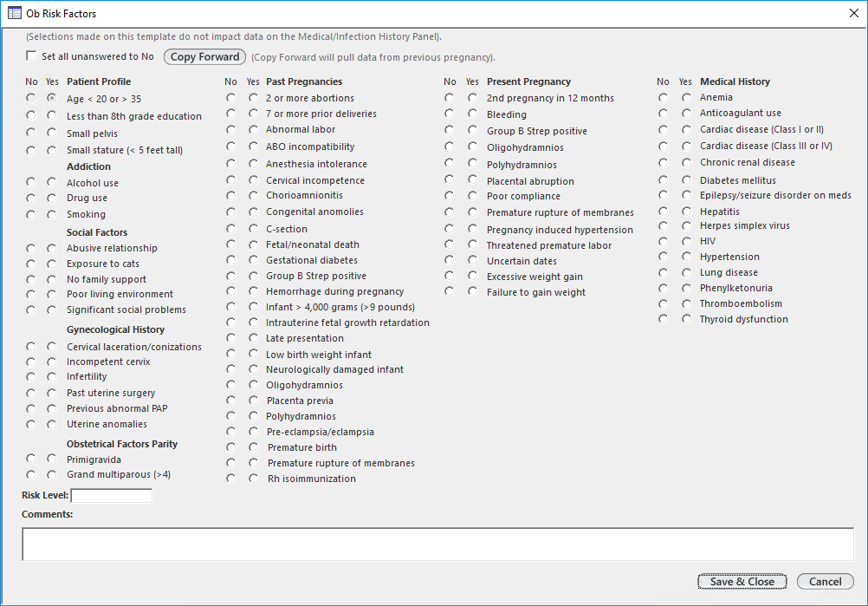Select No for Grand multiparous (>4)

coord(30,475)
